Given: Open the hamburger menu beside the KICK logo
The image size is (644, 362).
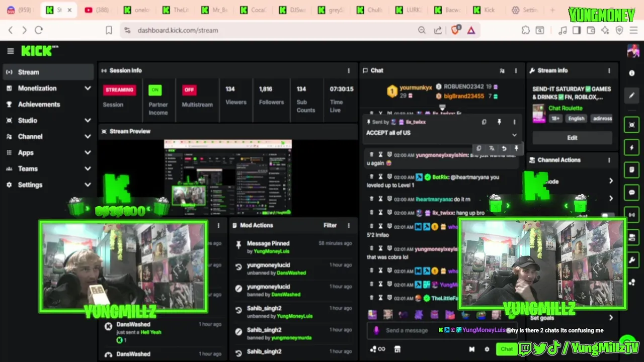Looking at the screenshot, I should click(10, 51).
